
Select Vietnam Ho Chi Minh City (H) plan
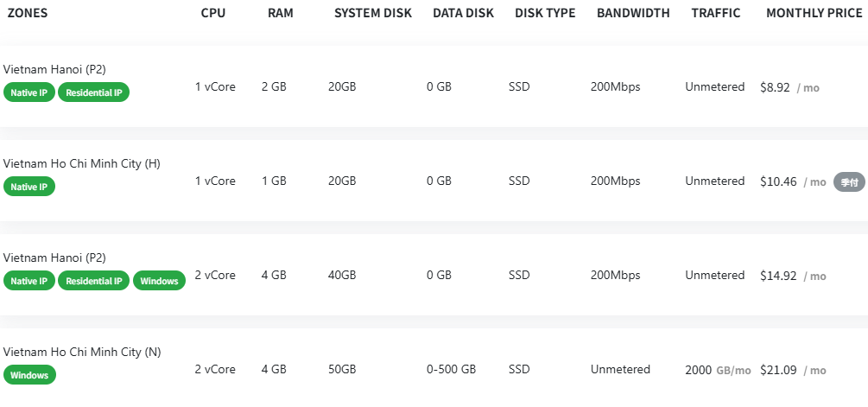click(82, 163)
